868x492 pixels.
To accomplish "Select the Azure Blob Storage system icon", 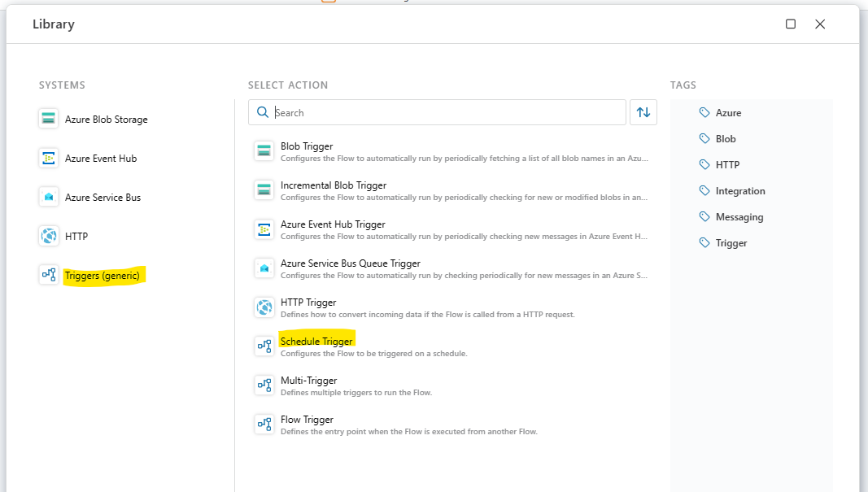I will tap(49, 119).
